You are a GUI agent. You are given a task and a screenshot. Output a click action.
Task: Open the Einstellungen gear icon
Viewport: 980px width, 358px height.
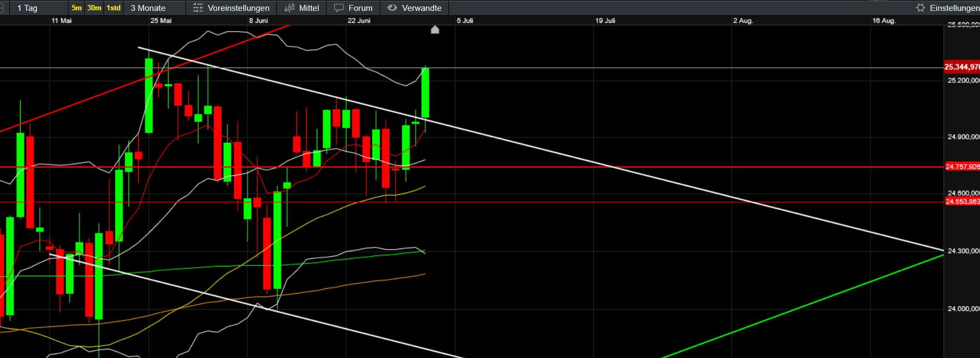point(920,8)
